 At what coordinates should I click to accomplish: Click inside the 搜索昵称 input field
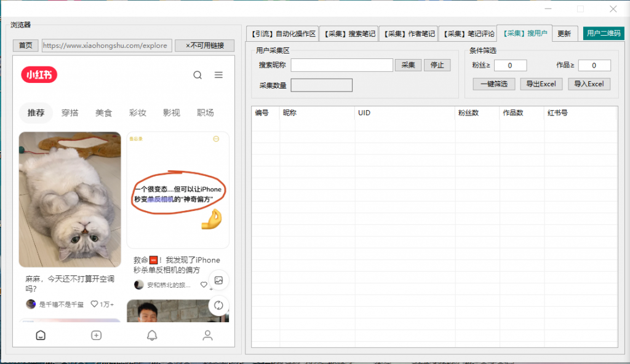click(x=340, y=65)
